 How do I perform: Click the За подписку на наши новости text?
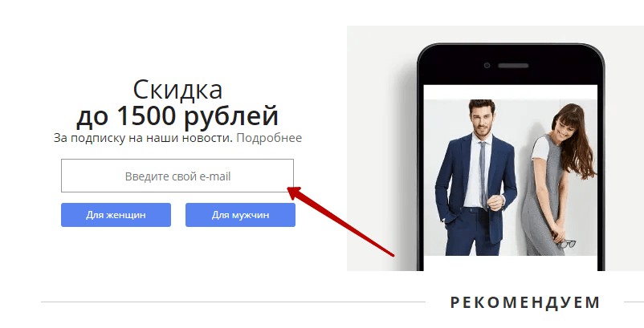143,138
